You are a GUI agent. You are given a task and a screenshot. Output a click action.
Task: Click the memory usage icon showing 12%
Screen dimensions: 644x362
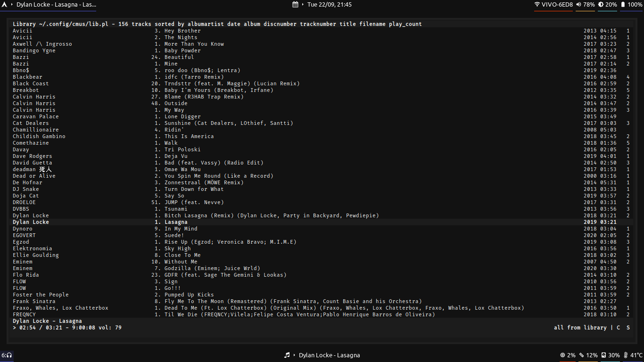(x=581, y=355)
